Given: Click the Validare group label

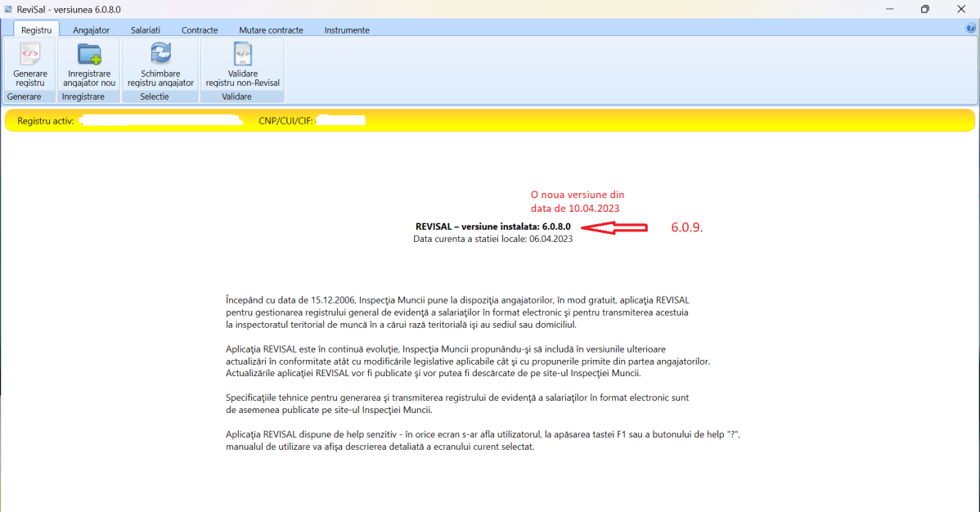Looking at the screenshot, I should click(237, 97).
